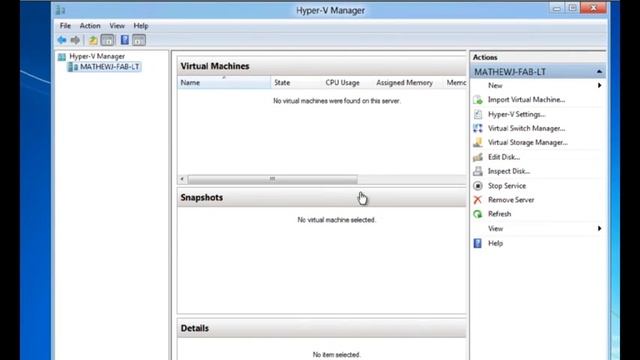This screenshot has height=360, width=640.
Task: Open the Help menu in menu bar
Action: 141,26
